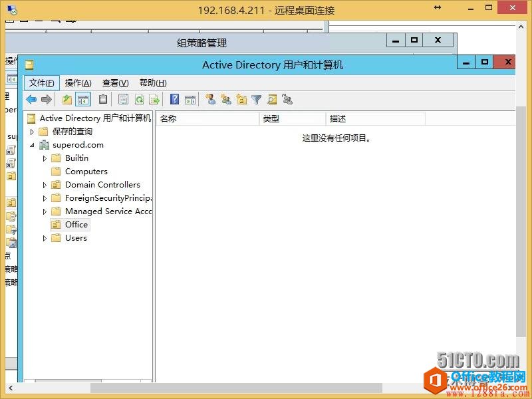The height and width of the screenshot is (399, 532).
Task: Click the blue Back arrow in toolbar
Action: click(x=31, y=99)
